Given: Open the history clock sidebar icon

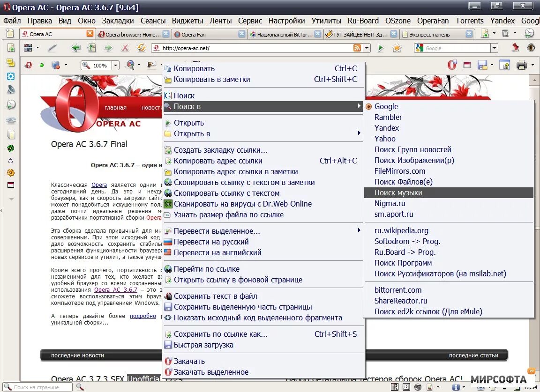Looking at the screenshot, I should (11, 104).
